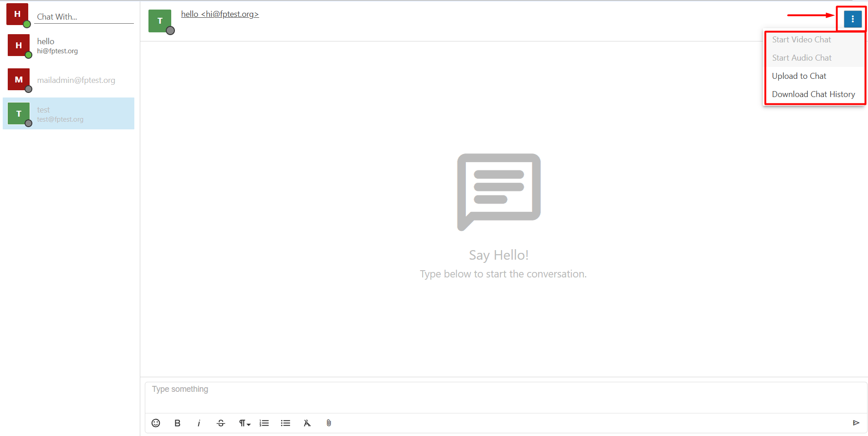Choose Download Chat History option
Image resolution: width=868 pixels, height=436 pixels.
tap(813, 94)
